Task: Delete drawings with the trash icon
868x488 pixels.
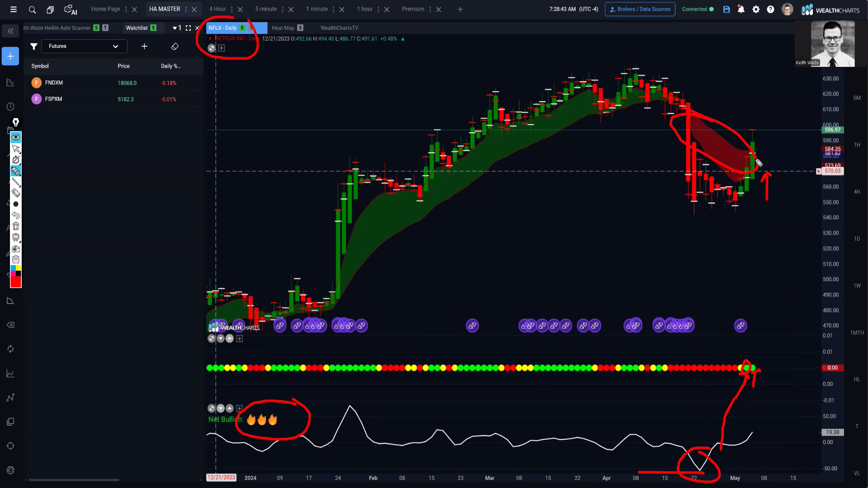Action: click(x=16, y=226)
